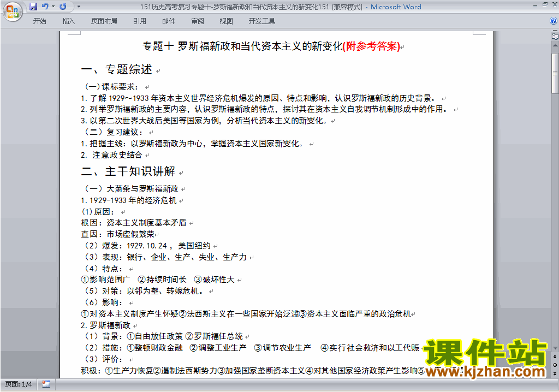
Task: Click the macro recording icon in the status bar
Action: 46,384
